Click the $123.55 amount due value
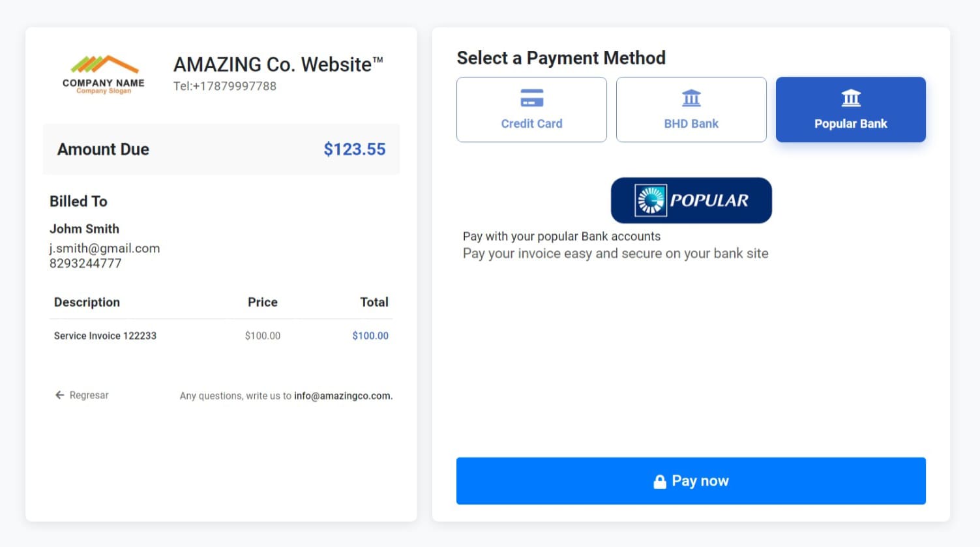 [x=354, y=149]
